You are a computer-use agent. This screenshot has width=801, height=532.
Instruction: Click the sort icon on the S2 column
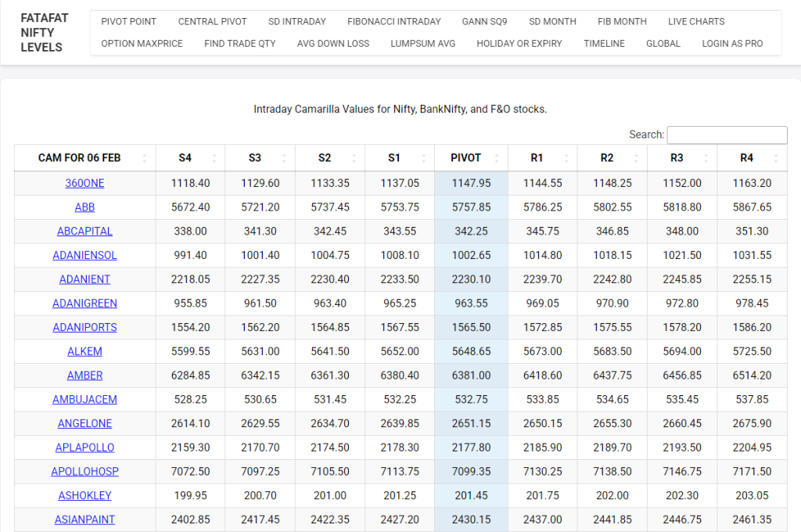[354, 157]
